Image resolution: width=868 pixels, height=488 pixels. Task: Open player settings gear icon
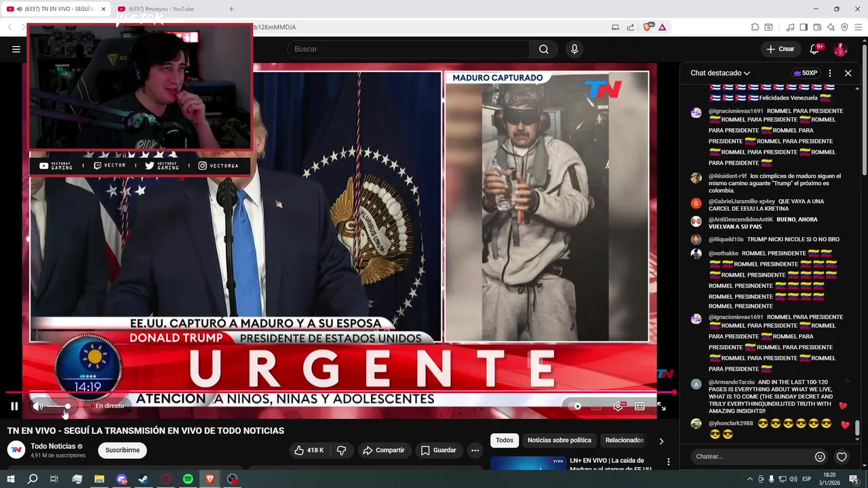[x=618, y=406]
